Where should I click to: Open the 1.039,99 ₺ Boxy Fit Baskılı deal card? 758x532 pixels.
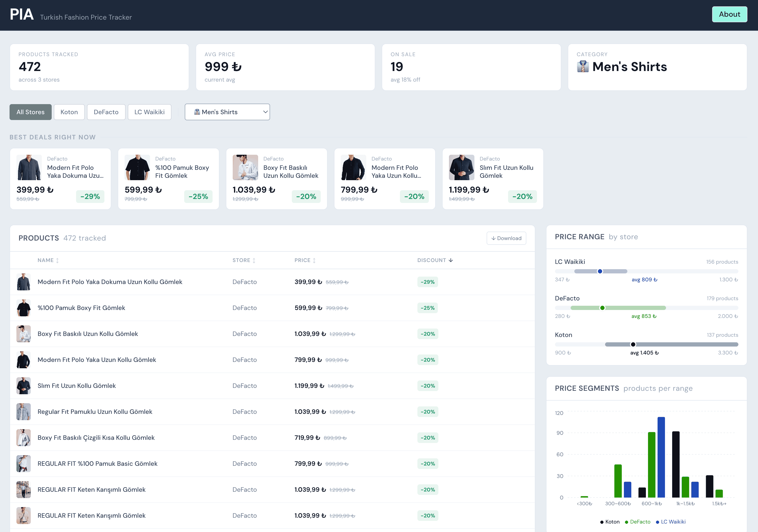(277, 179)
